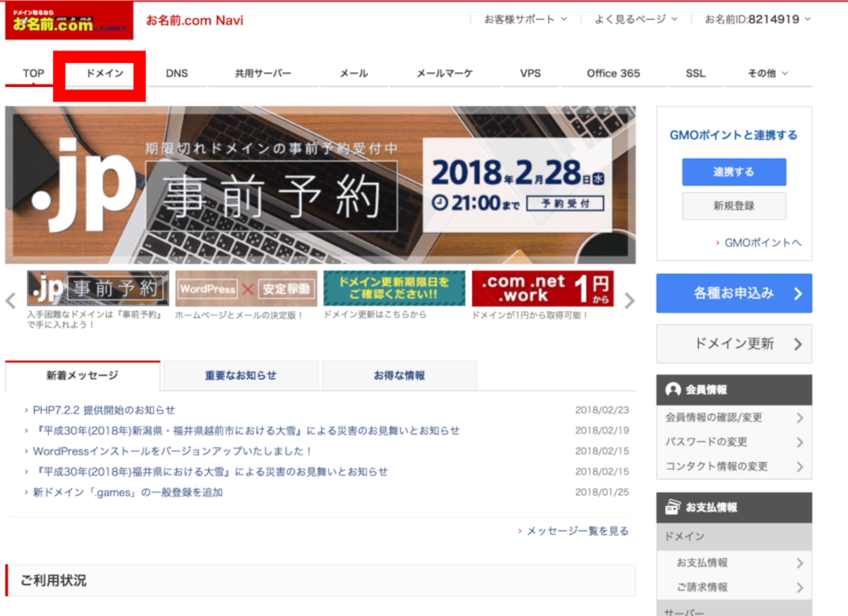Click the blue 連携する button
Image resolution: width=848 pixels, height=616 pixels.
pos(734,172)
